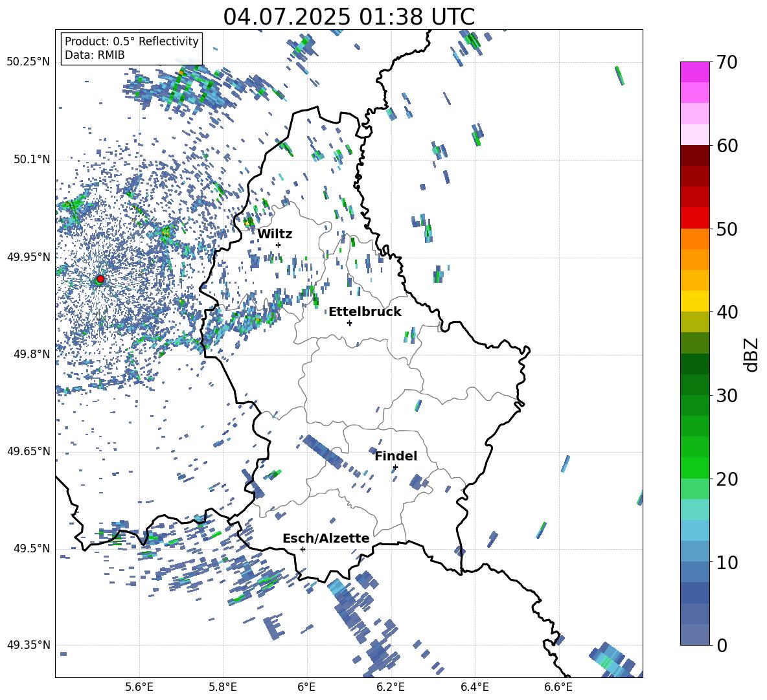Click the 49.5°N latitude label
Image resolution: width=767 pixels, height=700 pixels.
32,548
